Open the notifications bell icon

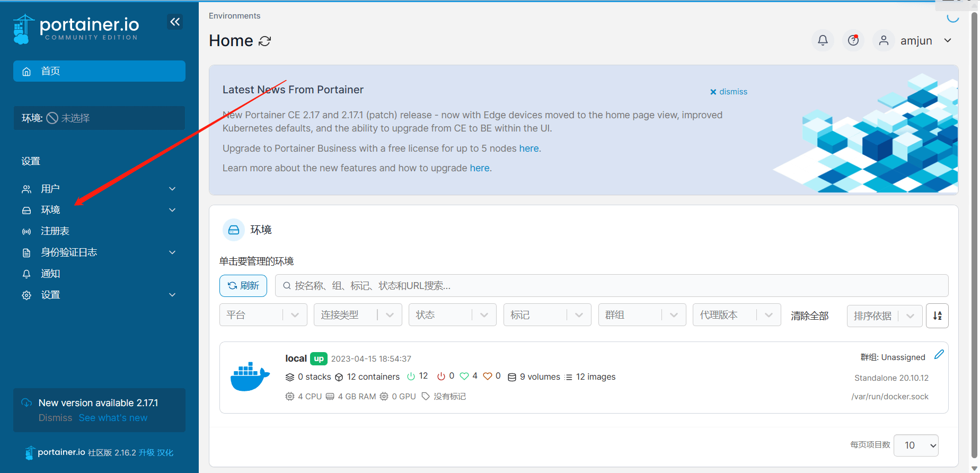[x=823, y=40]
